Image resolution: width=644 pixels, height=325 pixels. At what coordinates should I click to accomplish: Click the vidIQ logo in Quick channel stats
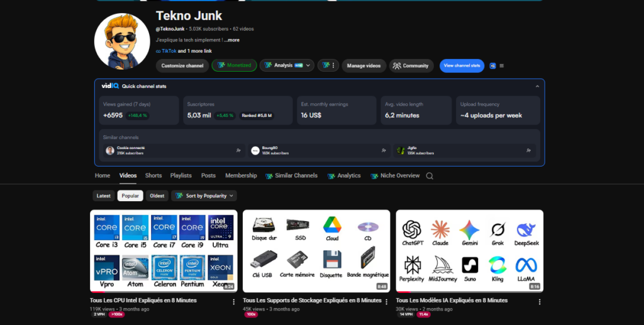tap(110, 86)
